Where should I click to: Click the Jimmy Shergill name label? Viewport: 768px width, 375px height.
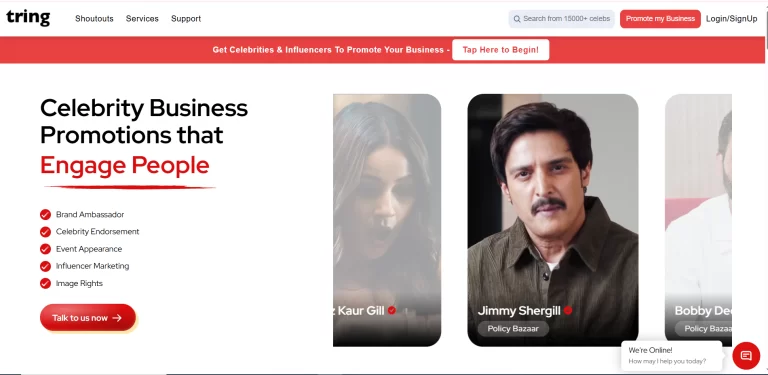click(519, 310)
